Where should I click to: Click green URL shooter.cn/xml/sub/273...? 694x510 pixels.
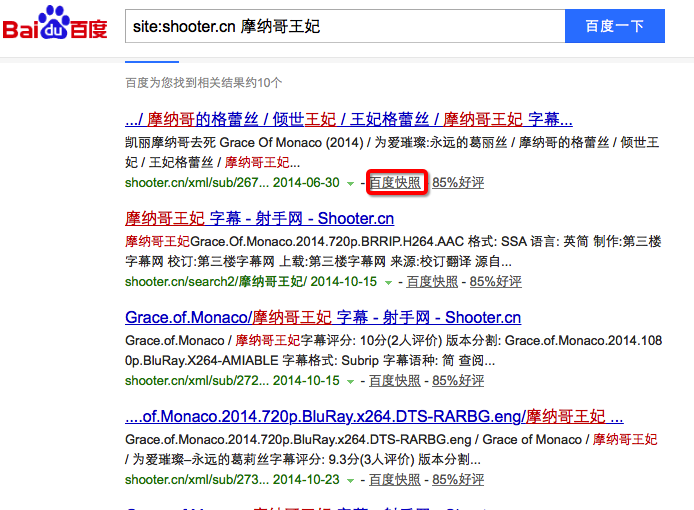point(197,479)
